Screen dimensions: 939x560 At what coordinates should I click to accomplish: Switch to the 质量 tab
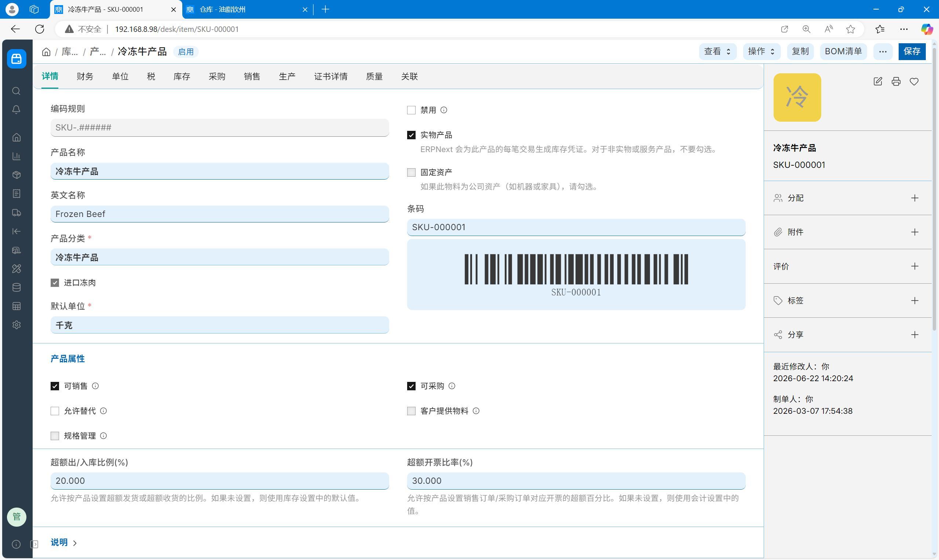374,77
